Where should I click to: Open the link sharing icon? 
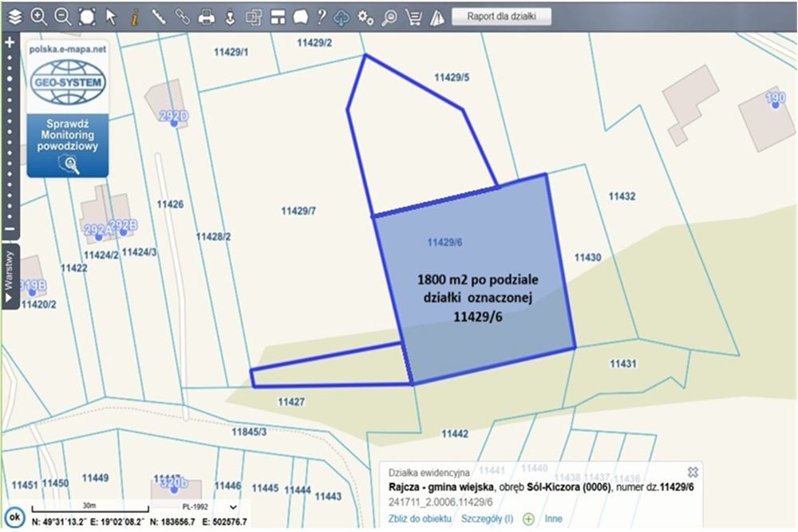point(182,15)
